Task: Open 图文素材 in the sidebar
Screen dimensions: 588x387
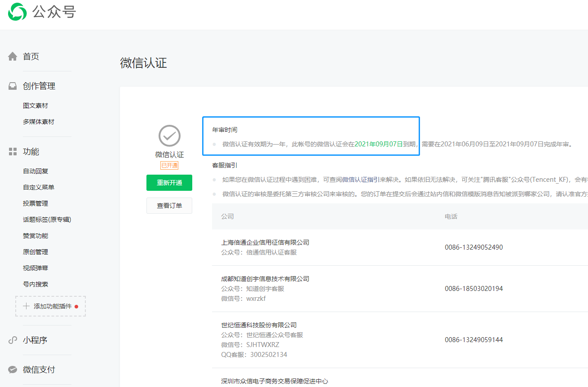Action: pos(35,106)
